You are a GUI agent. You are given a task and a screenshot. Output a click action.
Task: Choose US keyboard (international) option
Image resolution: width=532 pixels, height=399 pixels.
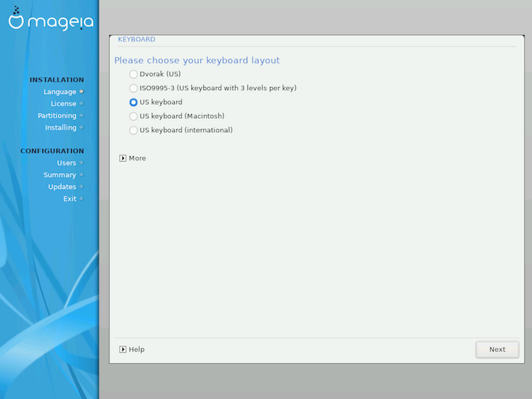[x=134, y=130]
